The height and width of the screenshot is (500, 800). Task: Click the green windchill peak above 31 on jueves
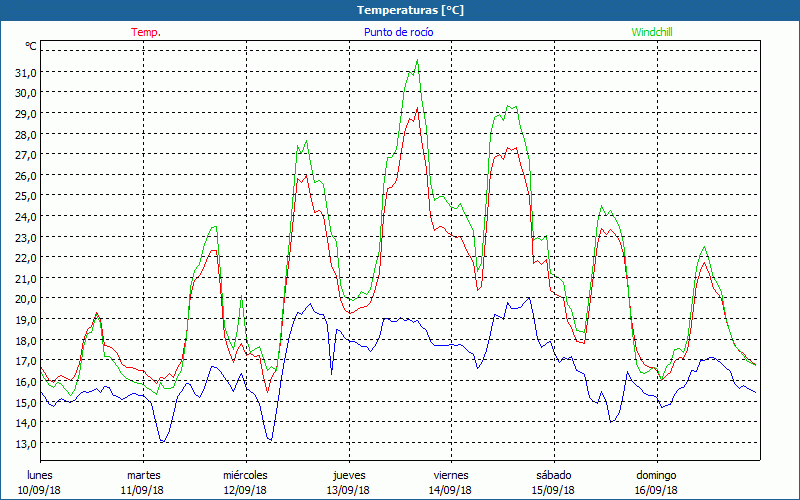(x=417, y=61)
